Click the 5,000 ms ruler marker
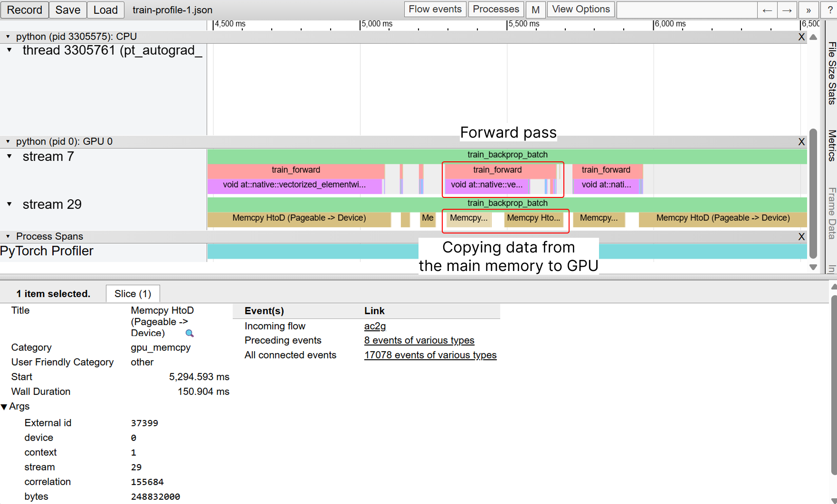 [377, 24]
